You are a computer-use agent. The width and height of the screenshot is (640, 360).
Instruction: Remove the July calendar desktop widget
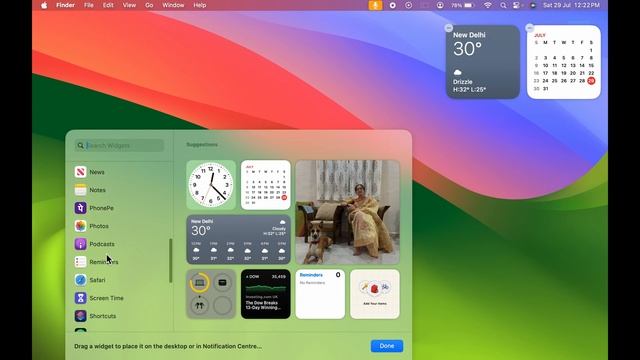(529, 28)
